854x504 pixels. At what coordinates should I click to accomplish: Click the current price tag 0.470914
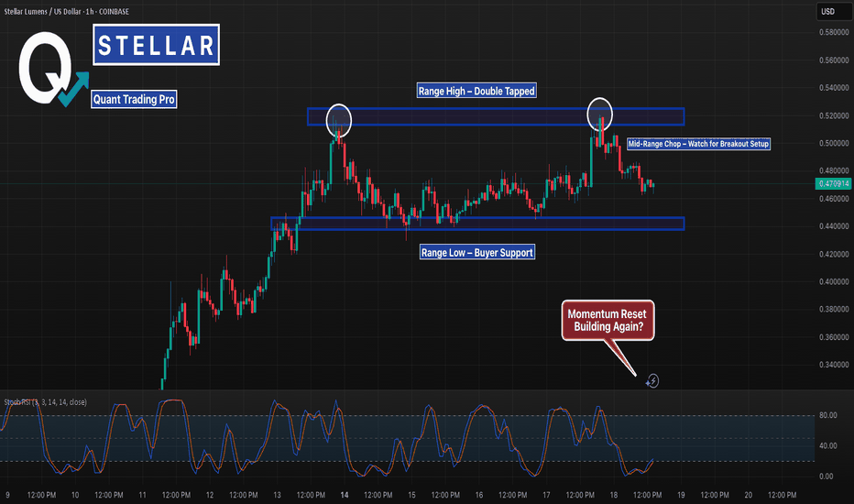coord(833,184)
